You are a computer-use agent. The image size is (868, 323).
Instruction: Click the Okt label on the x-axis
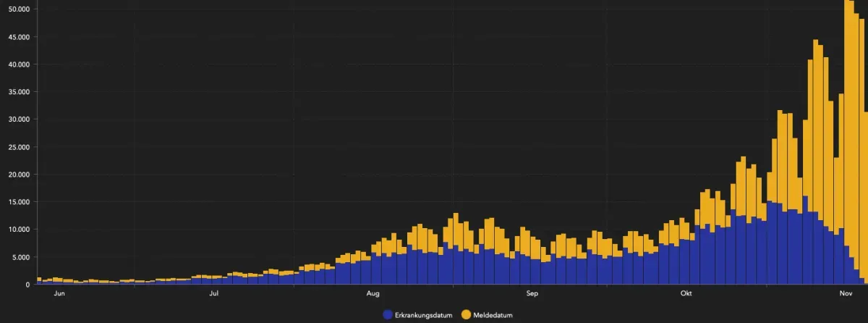point(686,293)
